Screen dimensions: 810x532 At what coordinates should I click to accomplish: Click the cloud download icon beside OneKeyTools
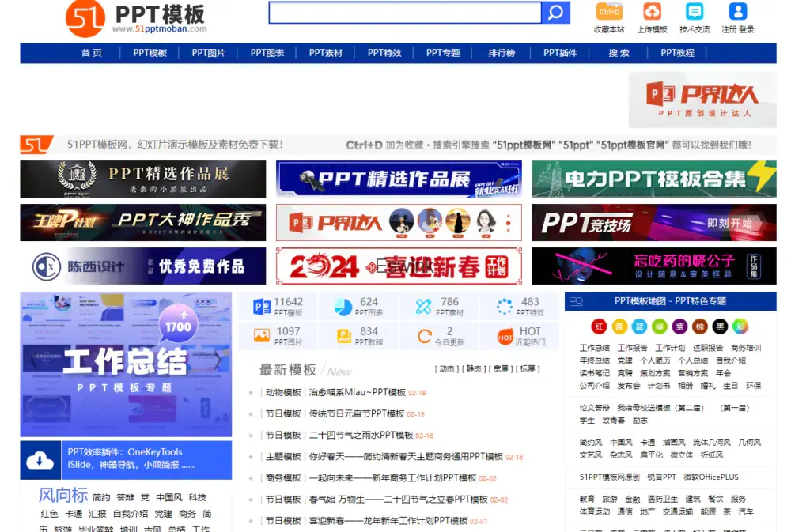[40, 460]
